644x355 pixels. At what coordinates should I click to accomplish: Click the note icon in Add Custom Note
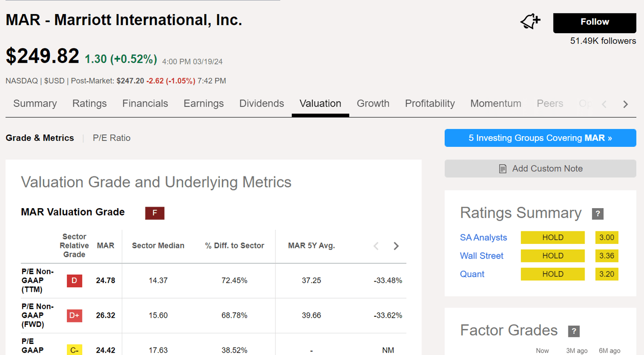pos(503,169)
